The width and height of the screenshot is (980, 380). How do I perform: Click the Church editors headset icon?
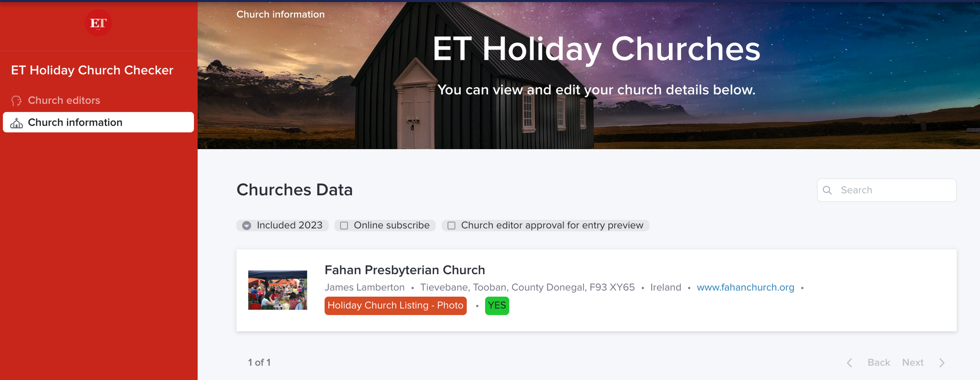(x=17, y=101)
